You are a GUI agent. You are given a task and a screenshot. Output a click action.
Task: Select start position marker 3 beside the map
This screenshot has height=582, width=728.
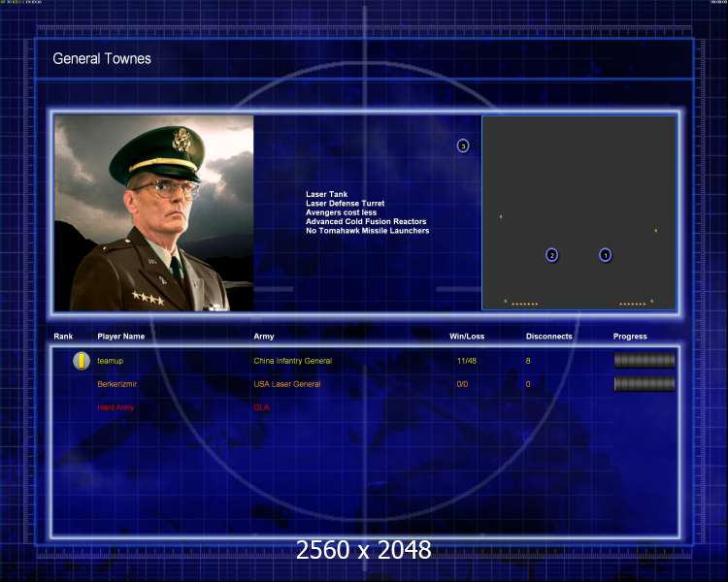pyautogui.click(x=463, y=146)
